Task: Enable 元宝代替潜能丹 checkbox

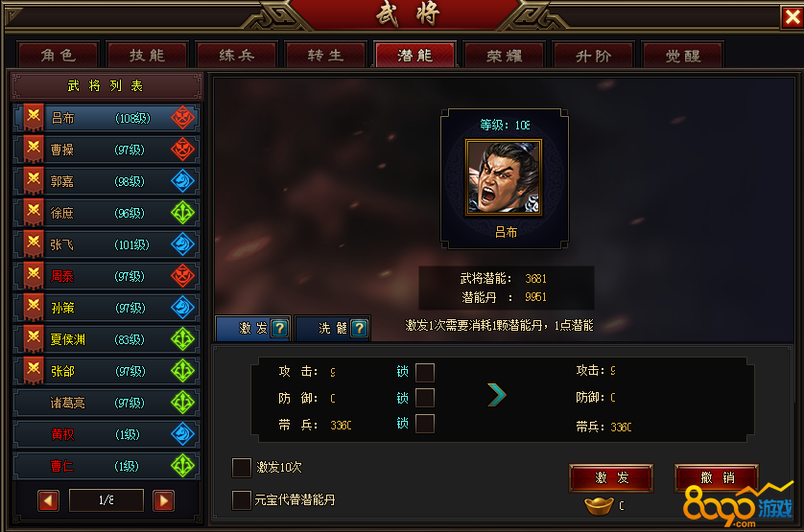Action: (x=242, y=500)
